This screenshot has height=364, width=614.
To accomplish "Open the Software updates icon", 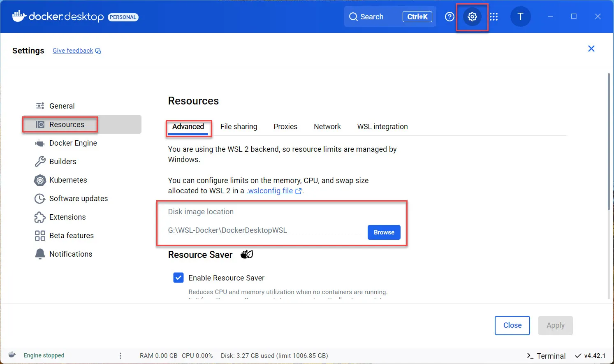I will click(39, 198).
